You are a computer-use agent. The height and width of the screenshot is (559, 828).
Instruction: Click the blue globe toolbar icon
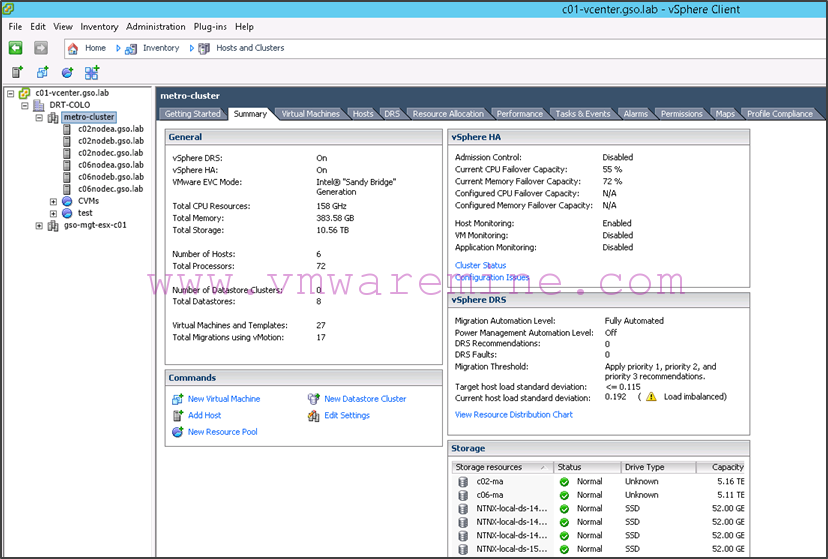67,72
